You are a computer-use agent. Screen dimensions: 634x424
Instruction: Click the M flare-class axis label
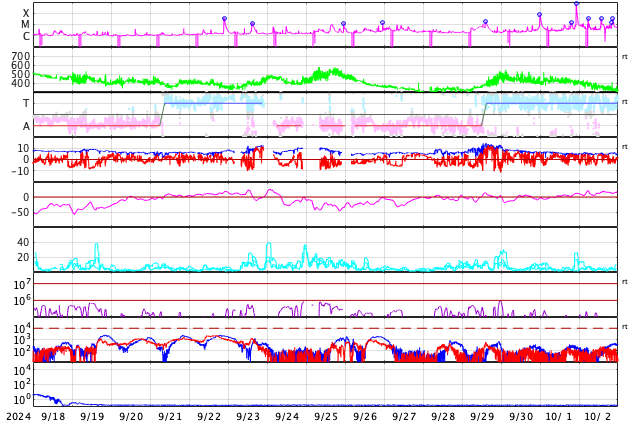coord(26,25)
